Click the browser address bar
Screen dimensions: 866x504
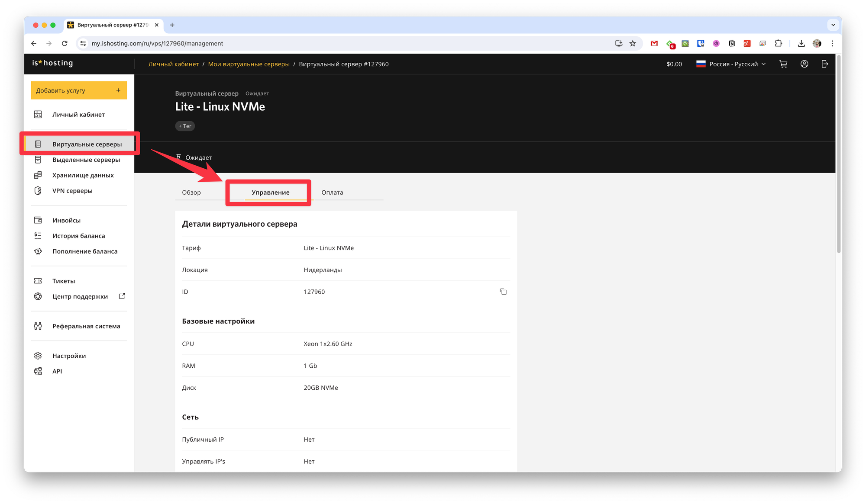(x=346, y=43)
